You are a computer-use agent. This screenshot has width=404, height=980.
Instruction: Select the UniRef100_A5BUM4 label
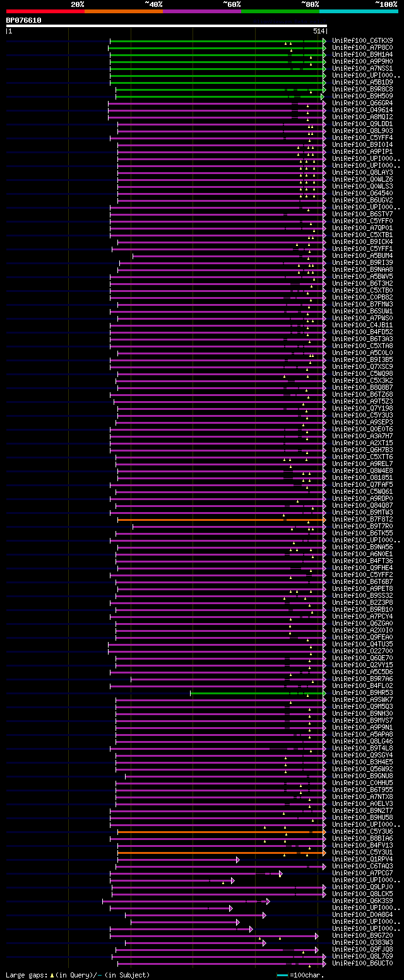362,255
